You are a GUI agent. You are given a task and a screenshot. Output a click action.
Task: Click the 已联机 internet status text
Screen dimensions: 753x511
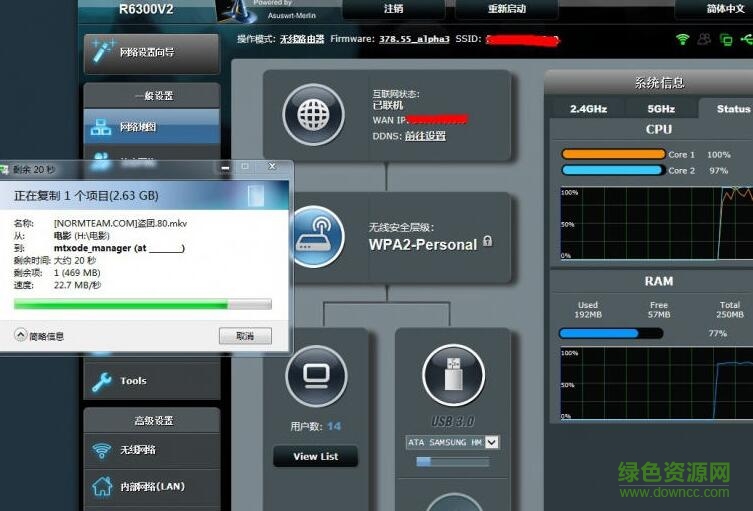click(x=388, y=105)
